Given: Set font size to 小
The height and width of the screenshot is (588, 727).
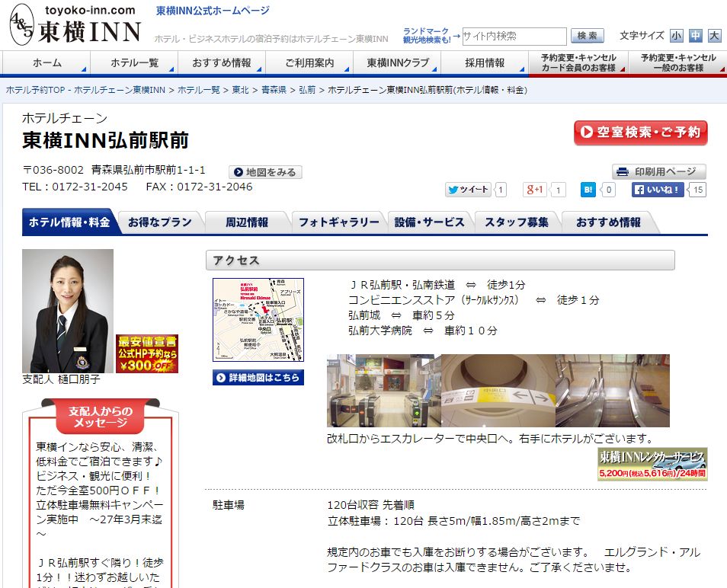Looking at the screenshot, I should [x=676, y=36].
